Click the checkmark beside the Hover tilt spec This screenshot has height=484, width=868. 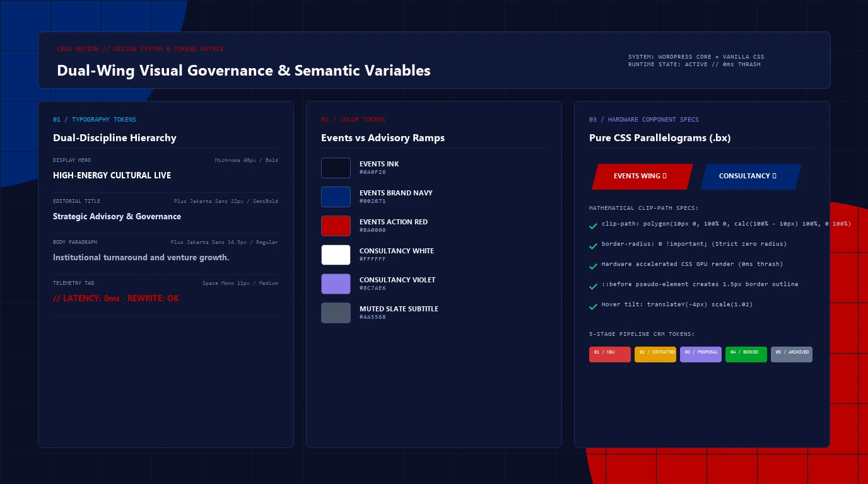pos(593,306)
